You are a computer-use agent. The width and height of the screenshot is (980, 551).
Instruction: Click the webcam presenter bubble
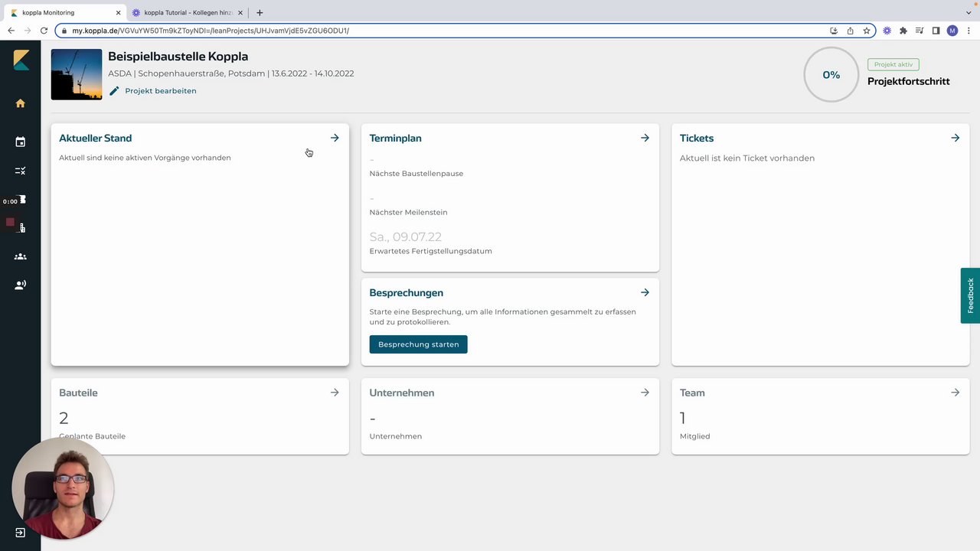[63, 489]
